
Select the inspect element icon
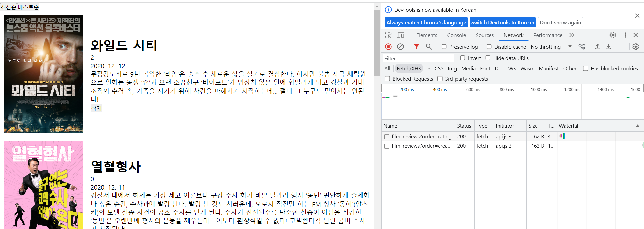(x=388, y=35)
